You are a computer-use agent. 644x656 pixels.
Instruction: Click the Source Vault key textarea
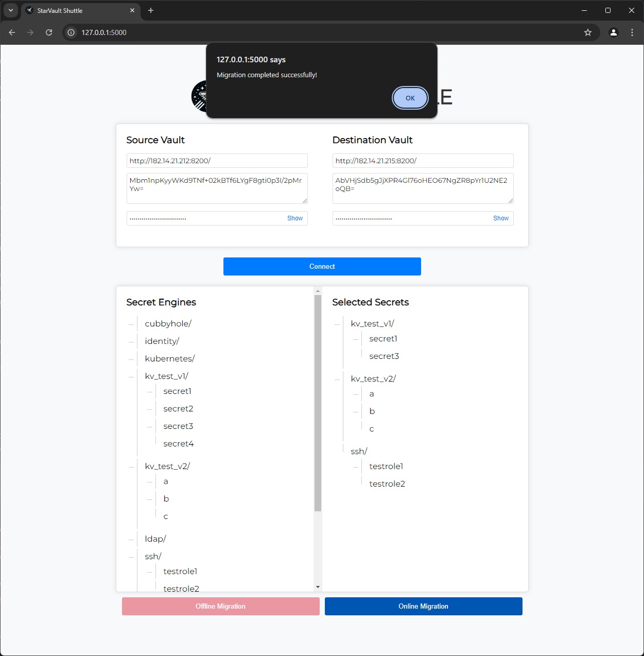[217, 188]
